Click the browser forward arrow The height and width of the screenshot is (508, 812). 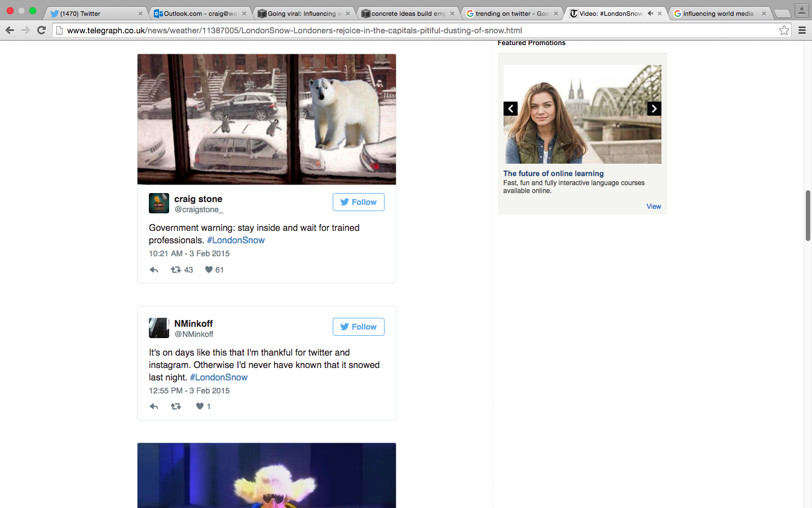pyautogui.click(x=25, y=30)
